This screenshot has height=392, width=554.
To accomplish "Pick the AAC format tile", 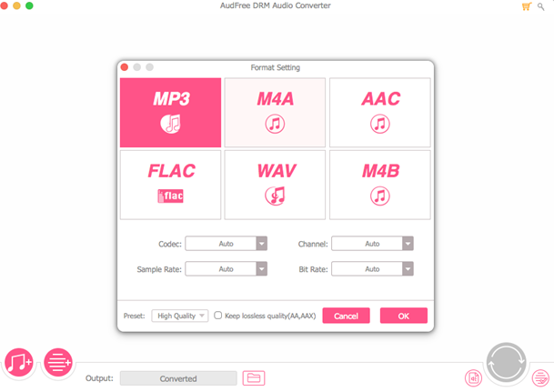I will click(380, 112).
